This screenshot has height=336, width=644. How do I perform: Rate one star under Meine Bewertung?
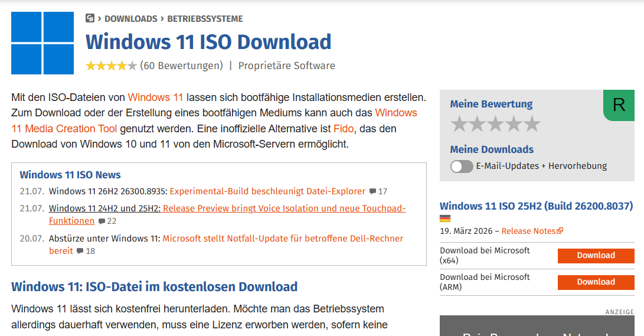459,123
